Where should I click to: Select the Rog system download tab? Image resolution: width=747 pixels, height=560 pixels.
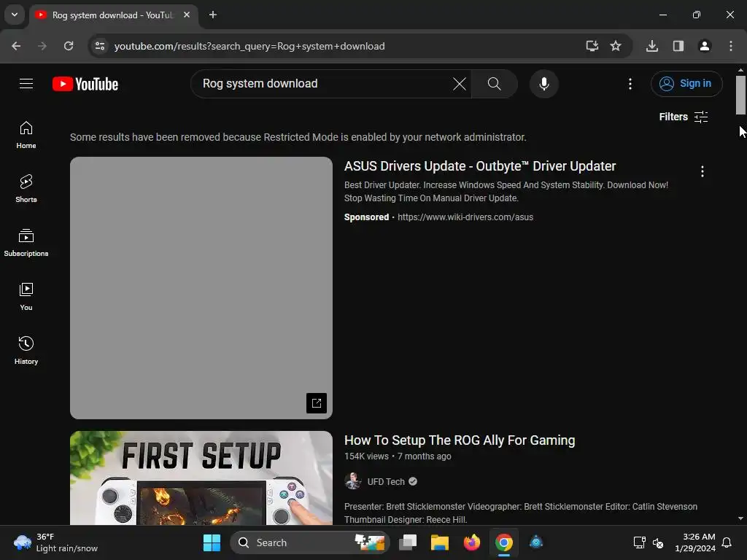pos(113,15)
